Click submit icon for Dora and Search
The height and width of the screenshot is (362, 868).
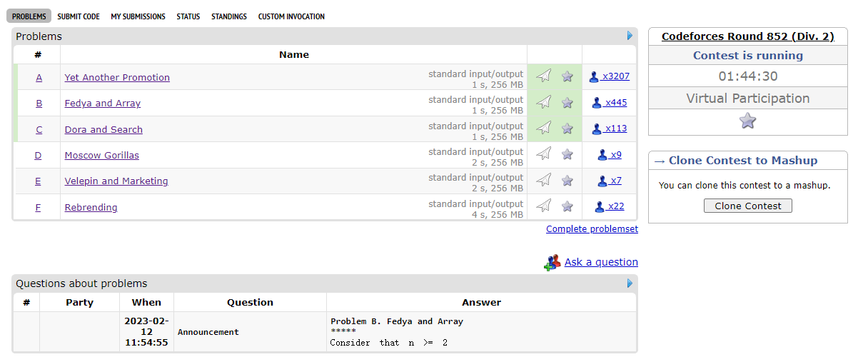point(544,129)
